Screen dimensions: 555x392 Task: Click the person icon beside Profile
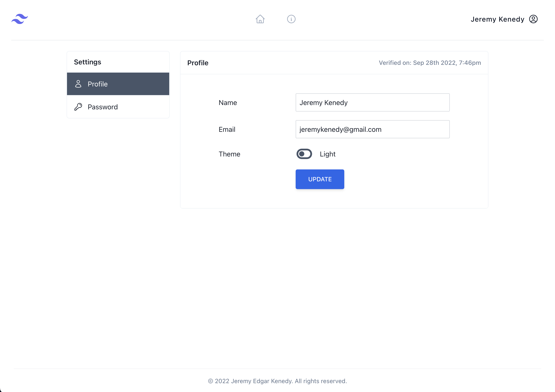click(78, 84)
